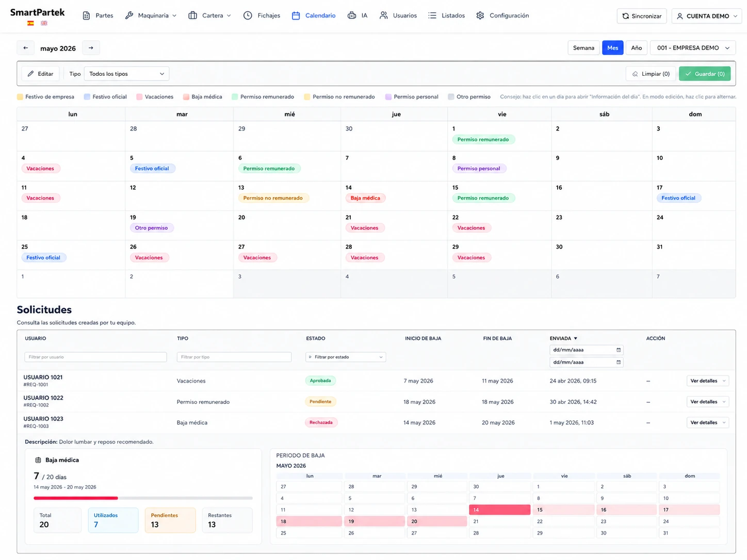Click the Rechazada status badge
The image size is (747, 560).
[x=321, y=422]
